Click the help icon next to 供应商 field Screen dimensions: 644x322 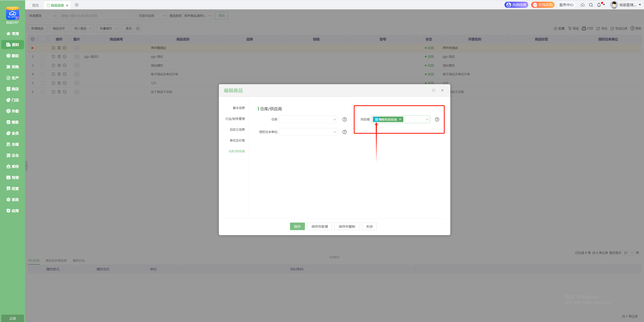point(437,120)
